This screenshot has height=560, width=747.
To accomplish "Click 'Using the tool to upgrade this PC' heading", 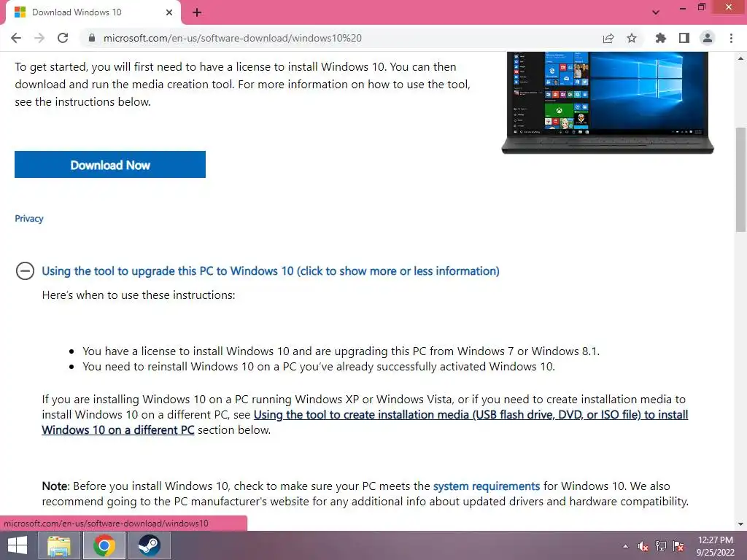I will 271,271.
